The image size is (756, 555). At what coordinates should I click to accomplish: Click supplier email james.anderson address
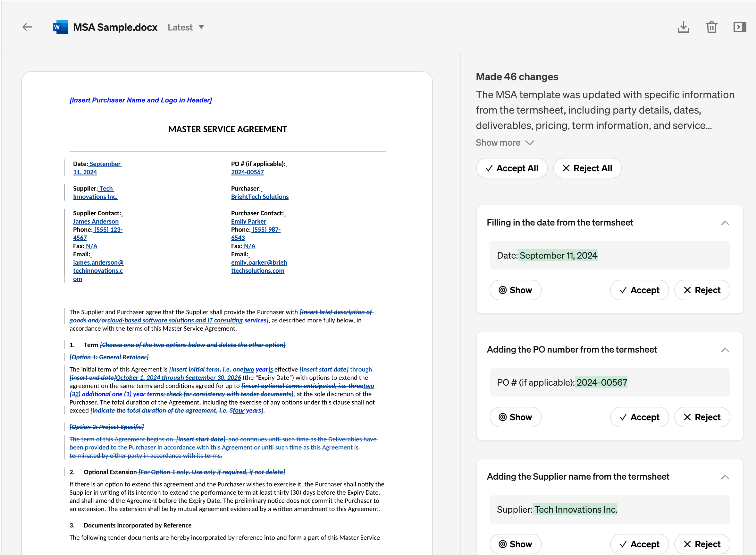(x=98, y=270)
